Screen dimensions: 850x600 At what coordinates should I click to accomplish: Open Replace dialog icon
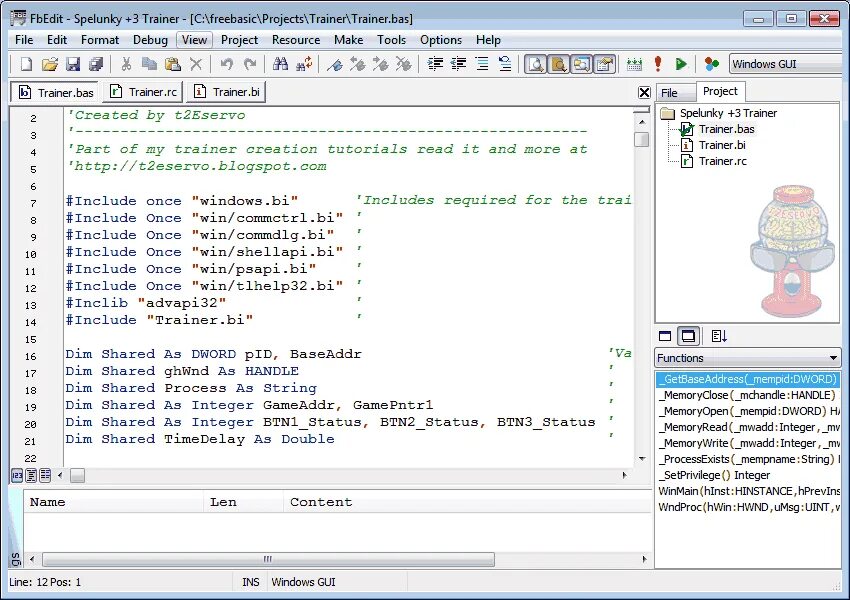click(x=304, y=64)
